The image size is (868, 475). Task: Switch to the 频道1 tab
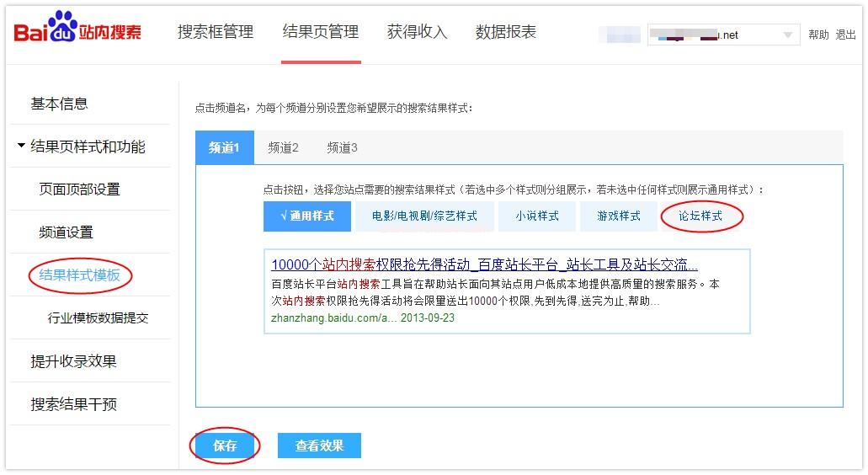225,148
